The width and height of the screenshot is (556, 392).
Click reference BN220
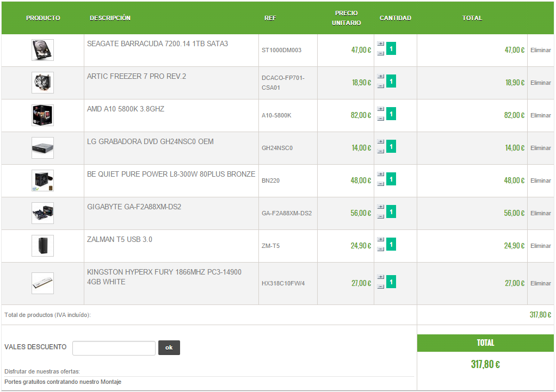point(270,181)
